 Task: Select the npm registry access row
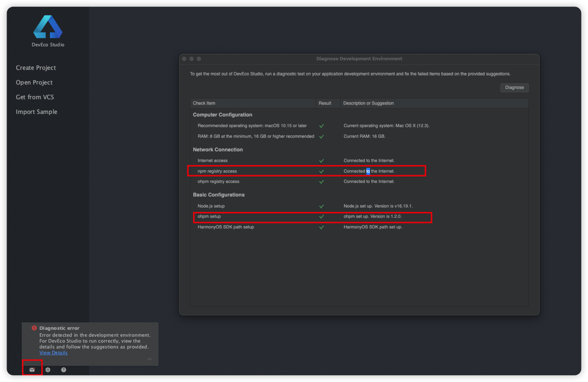point(359,171)
